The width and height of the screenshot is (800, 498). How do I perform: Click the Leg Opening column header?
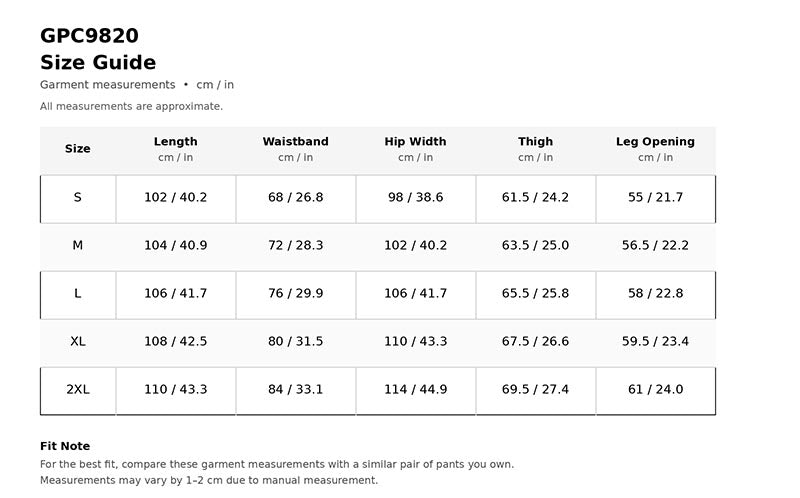[x=655, y=149]
